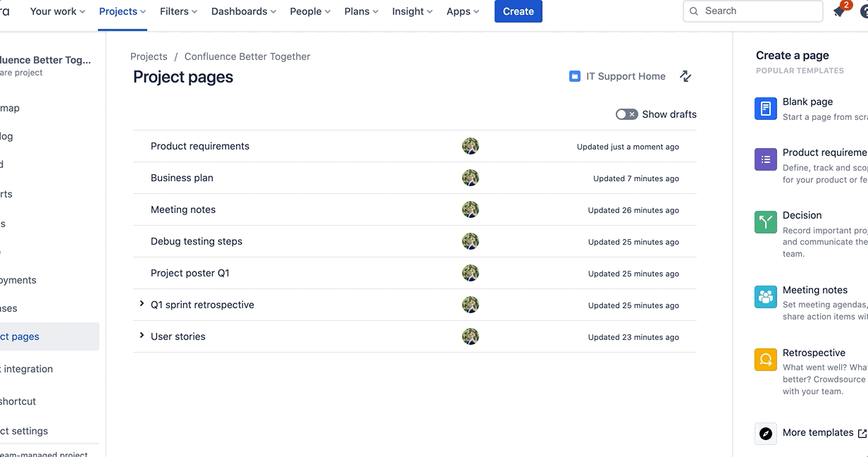868x457 pixels.
Task: Select the Retrospective template icon
Action: 766,359
